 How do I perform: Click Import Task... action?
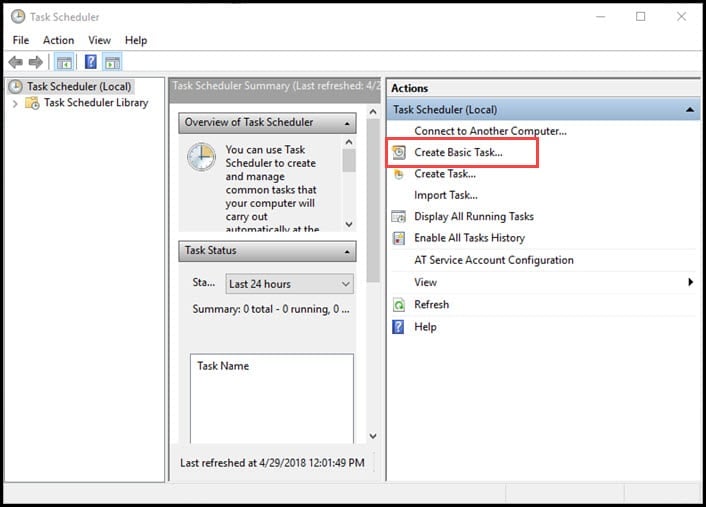(446, 195)
